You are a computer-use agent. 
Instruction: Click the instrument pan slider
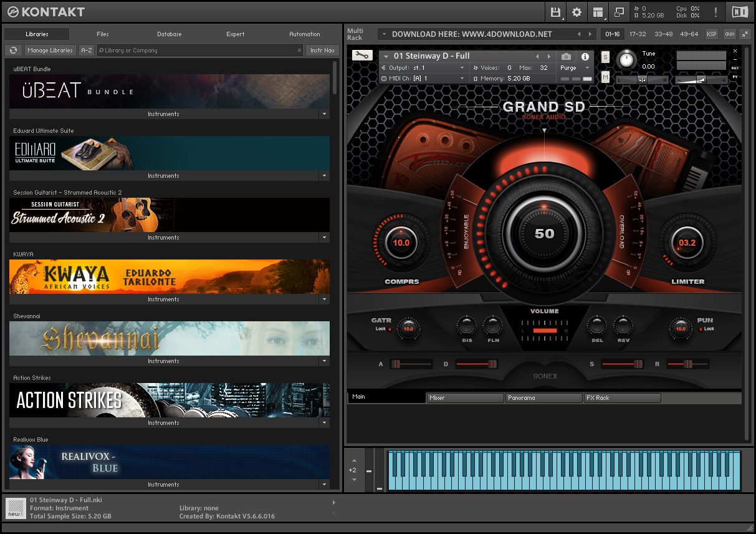pos(642,80)
